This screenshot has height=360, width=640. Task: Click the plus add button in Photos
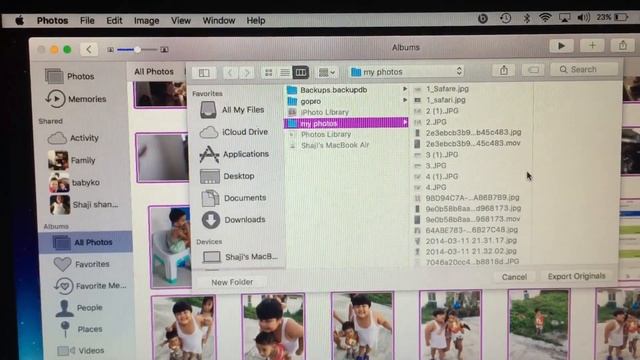coord(592,46)
